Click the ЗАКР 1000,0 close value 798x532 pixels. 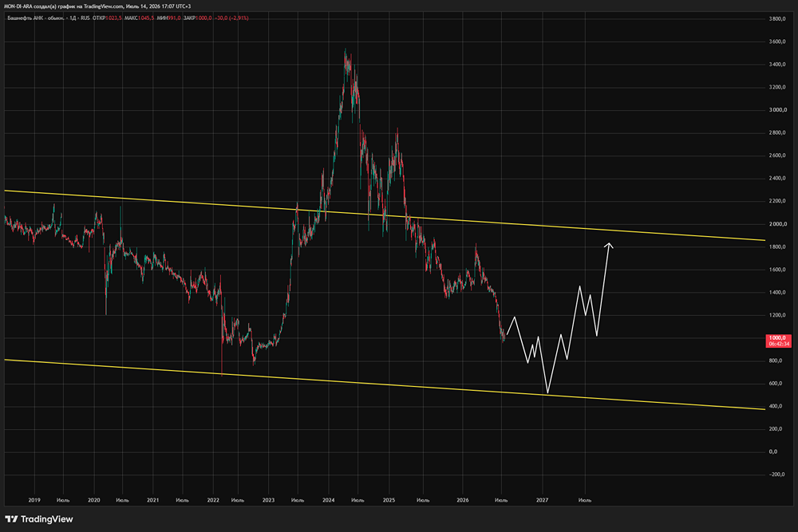(197, 18)
